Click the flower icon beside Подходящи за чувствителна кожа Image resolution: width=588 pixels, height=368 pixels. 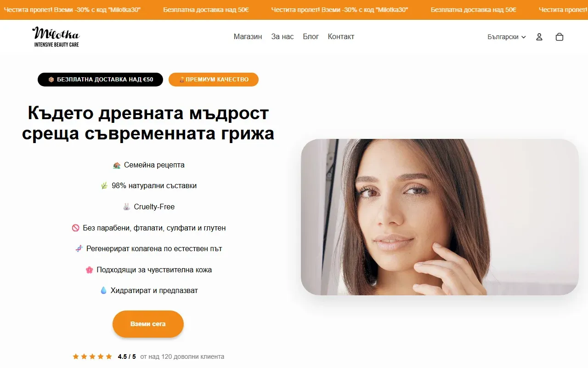[x=90, y=270]
